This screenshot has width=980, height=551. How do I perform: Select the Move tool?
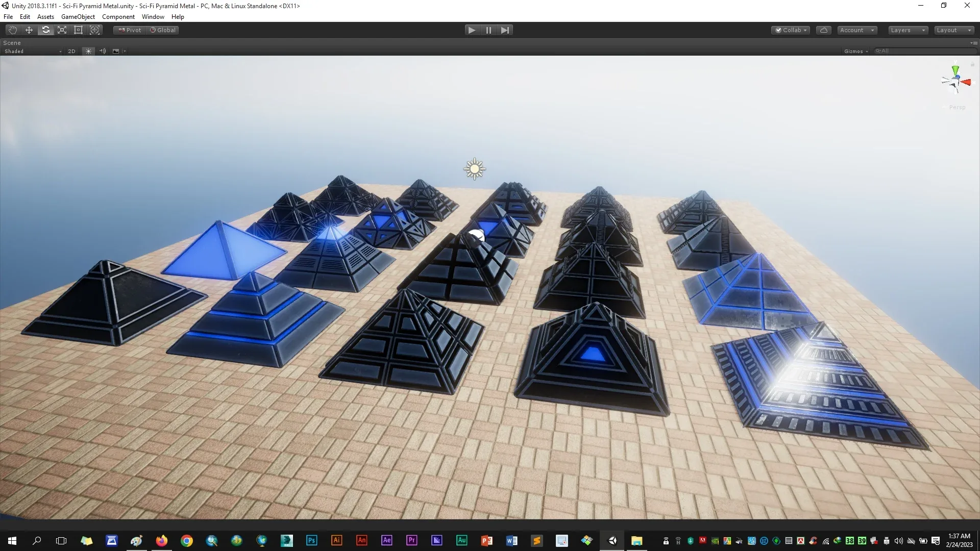coord(29,30)
